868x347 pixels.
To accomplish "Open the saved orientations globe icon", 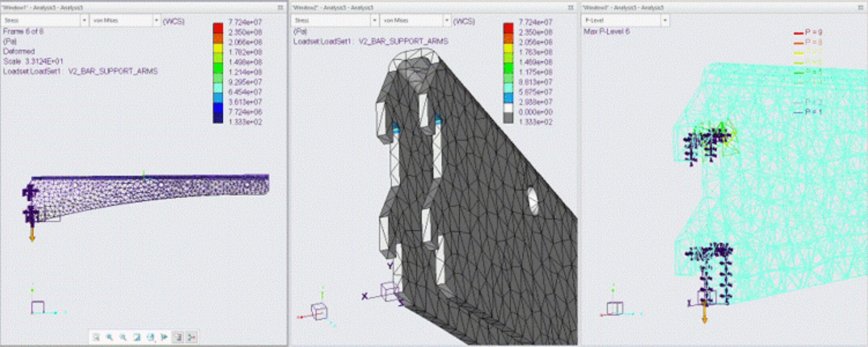I will click(151, 337).
